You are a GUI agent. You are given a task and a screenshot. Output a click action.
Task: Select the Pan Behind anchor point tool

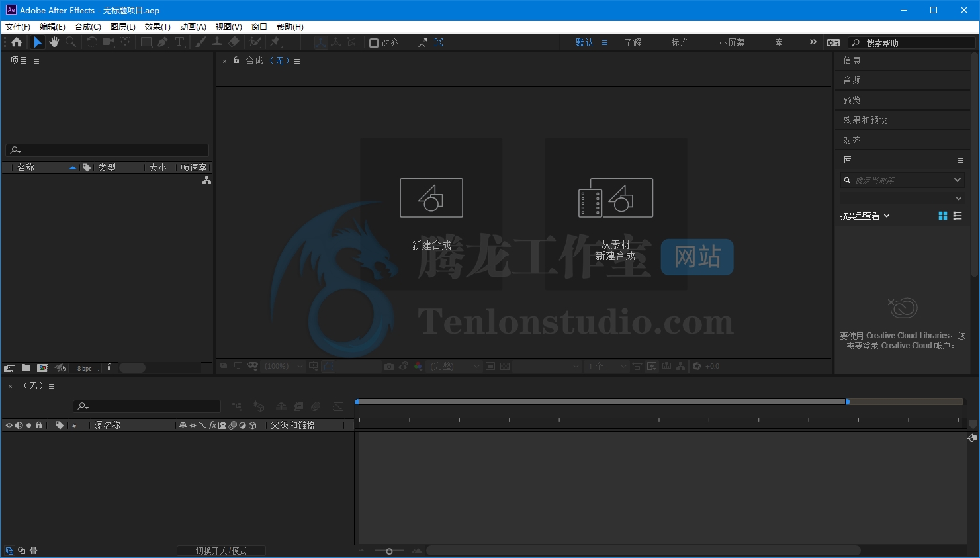[125, 42]
